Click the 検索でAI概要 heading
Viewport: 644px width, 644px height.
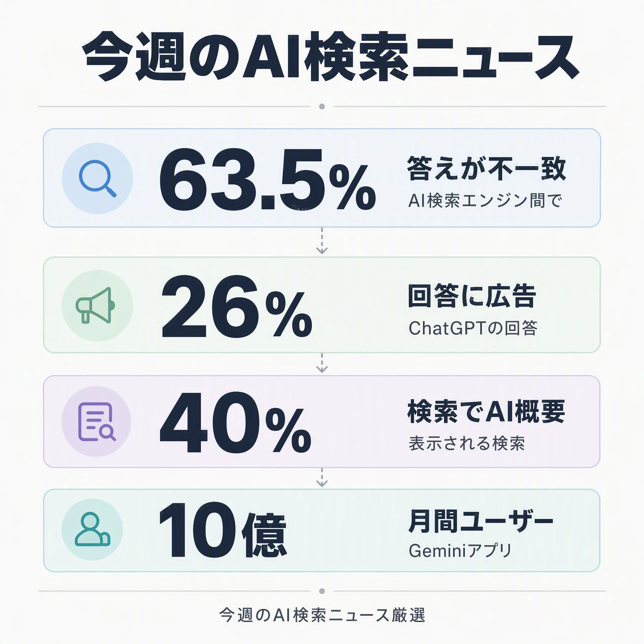486,411
